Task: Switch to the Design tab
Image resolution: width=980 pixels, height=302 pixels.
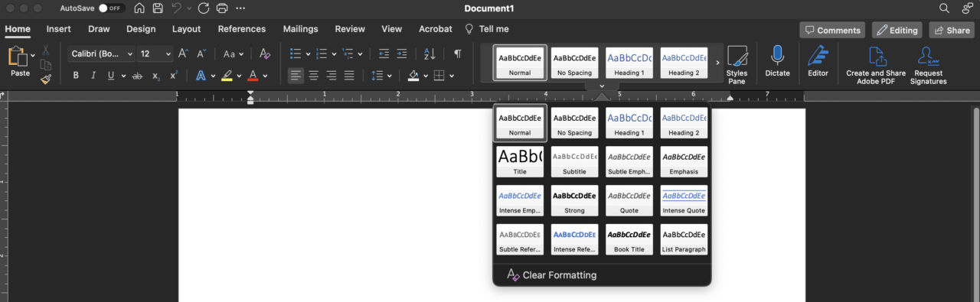Action: point(141,29)
